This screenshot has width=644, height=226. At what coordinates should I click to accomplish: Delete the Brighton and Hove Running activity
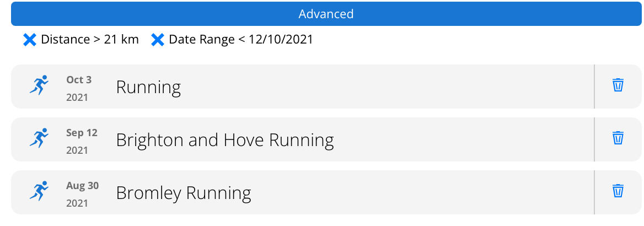point(618,138)
